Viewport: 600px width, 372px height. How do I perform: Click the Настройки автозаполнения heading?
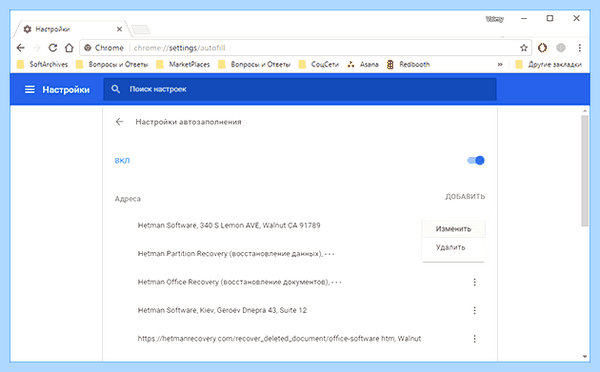[188, 122]
